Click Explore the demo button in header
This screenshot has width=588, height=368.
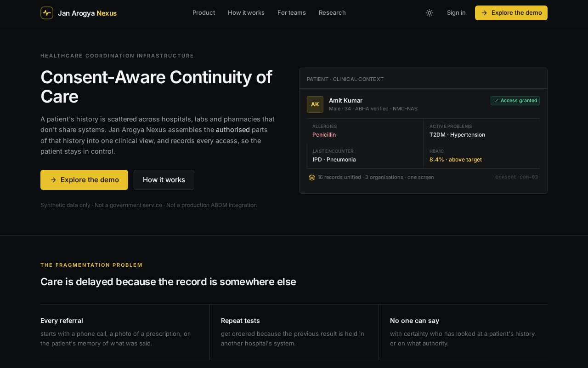pos(511,13)
